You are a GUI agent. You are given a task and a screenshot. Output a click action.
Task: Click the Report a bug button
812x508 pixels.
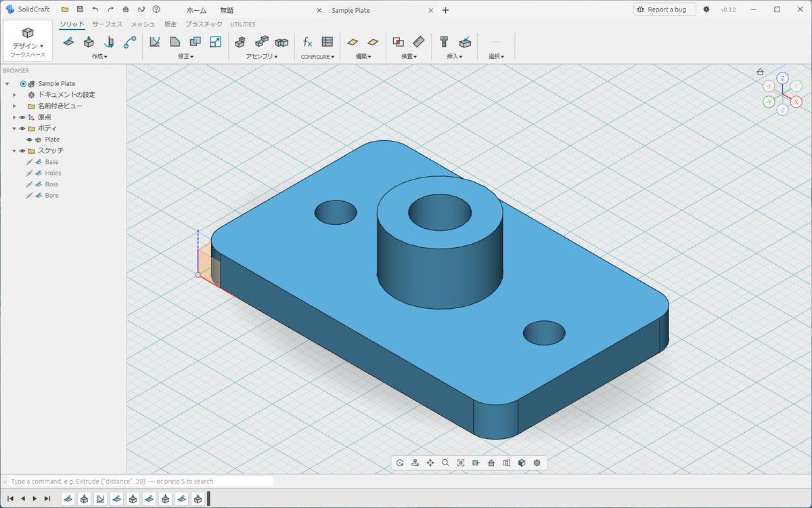pos(664,9)
